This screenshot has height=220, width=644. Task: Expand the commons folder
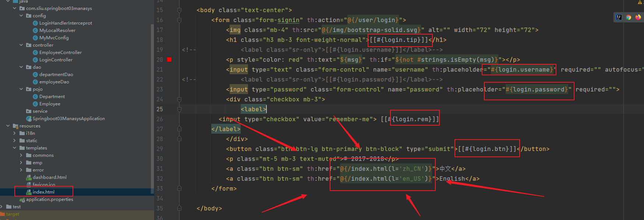(21, 155)
